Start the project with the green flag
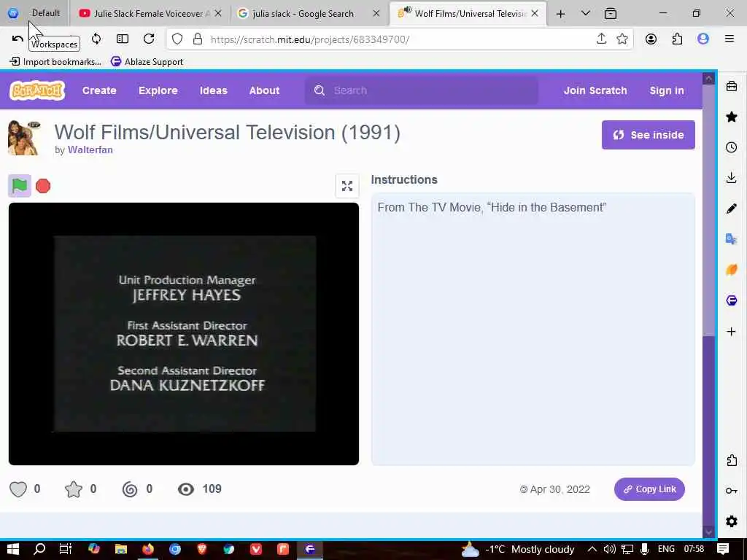The height and width of the screenshot is (560, 747). tap(20, 186)
